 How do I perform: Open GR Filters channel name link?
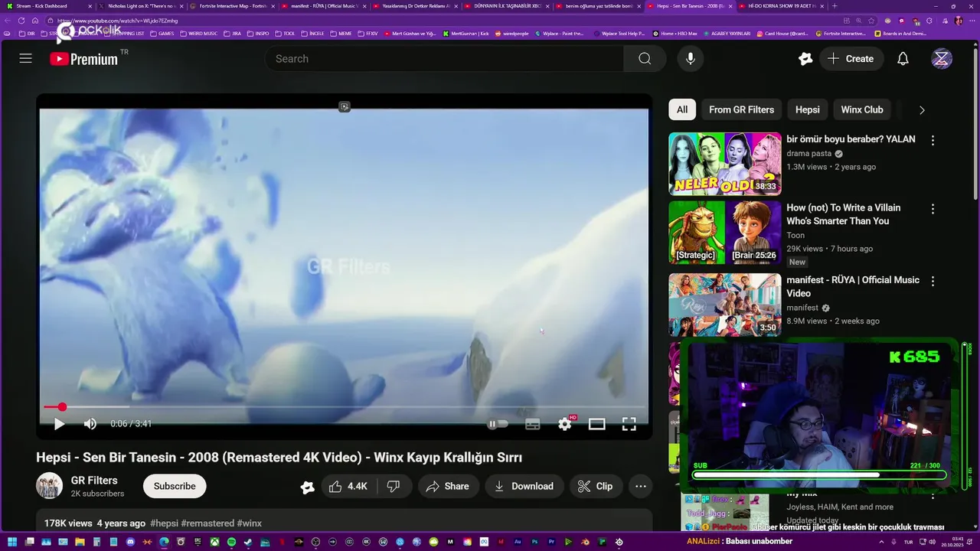[94, 481]
